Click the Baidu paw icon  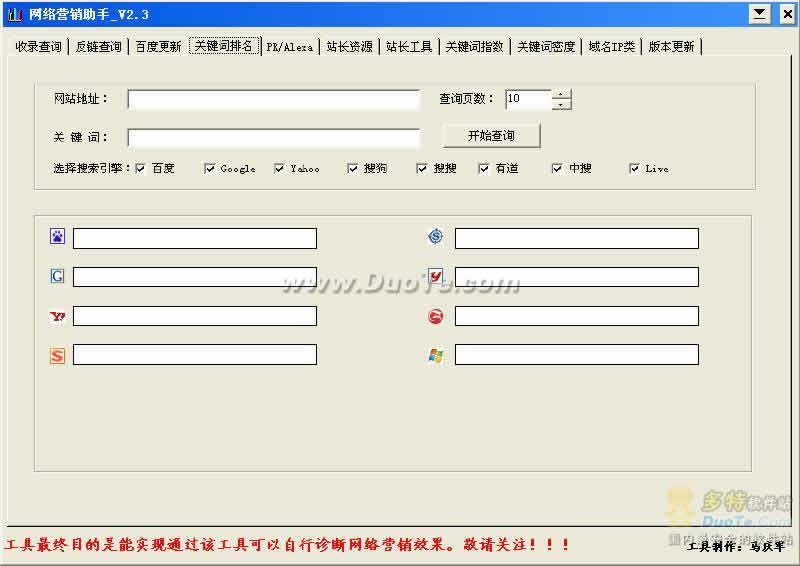click(58, 236)
